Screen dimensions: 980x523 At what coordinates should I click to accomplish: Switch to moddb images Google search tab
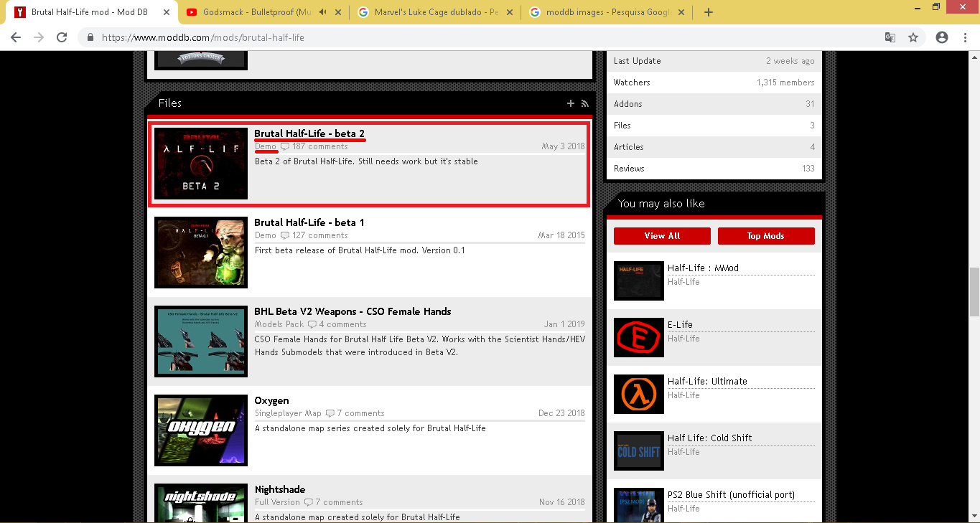(x=607, y=12)
